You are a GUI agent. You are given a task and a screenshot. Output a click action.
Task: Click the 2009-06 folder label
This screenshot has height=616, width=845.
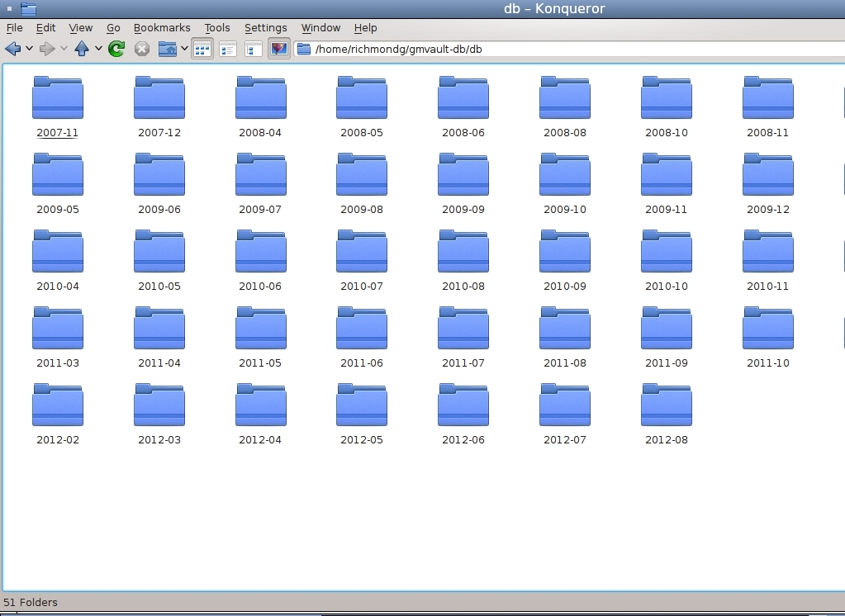159,209
